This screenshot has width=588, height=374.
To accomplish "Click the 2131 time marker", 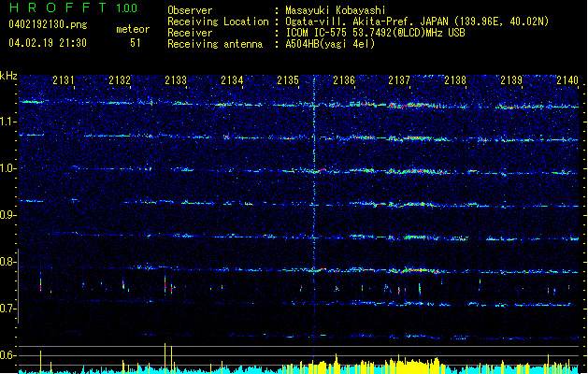I will (x=64, y=80).
